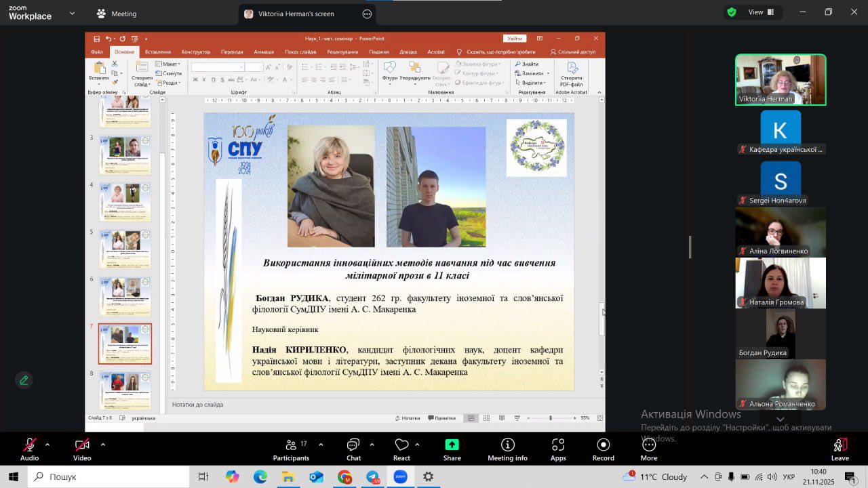Viewport: 868px width, 488px height.
Task: Click the green Share screen button
Action: [x=452, y=449]
